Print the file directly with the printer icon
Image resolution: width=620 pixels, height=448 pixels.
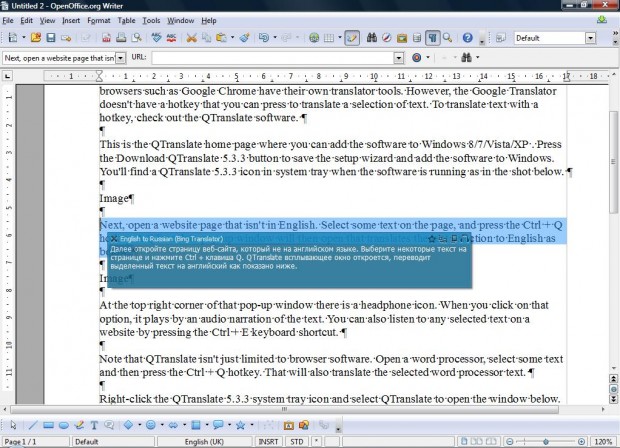tap(121, 38)
